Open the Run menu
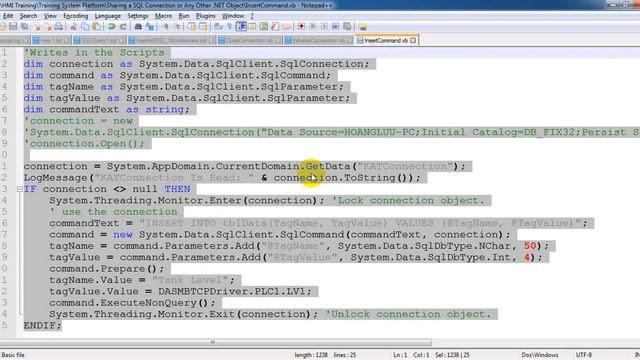Screen dimensions: 640x360 coord(184,16)
